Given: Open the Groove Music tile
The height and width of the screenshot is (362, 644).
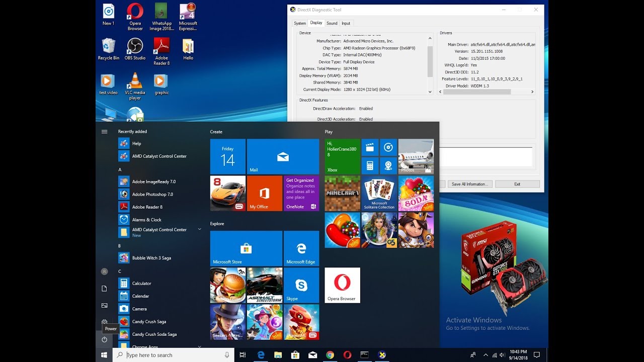Looking at the screenshot, I should tap(388, 147).
